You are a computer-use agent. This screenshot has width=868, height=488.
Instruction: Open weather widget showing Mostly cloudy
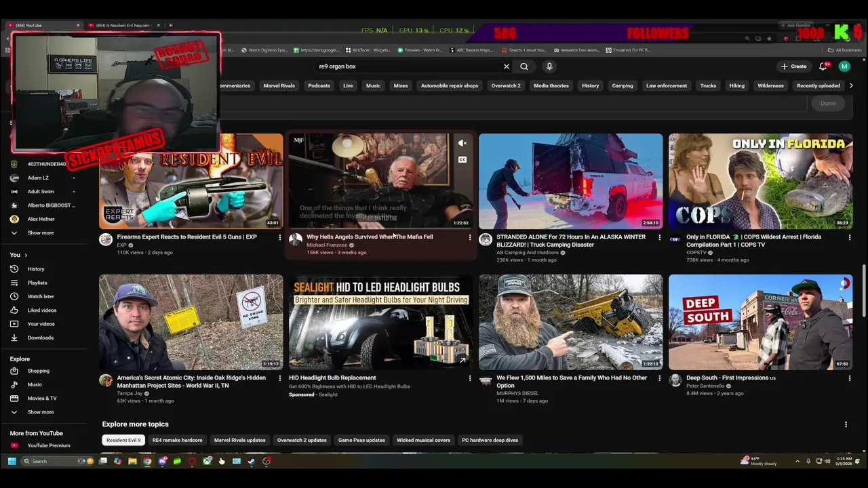pos(758,462)
